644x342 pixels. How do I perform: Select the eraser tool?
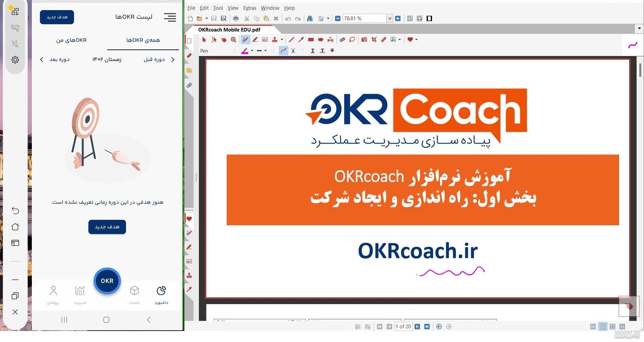[342, 40]
